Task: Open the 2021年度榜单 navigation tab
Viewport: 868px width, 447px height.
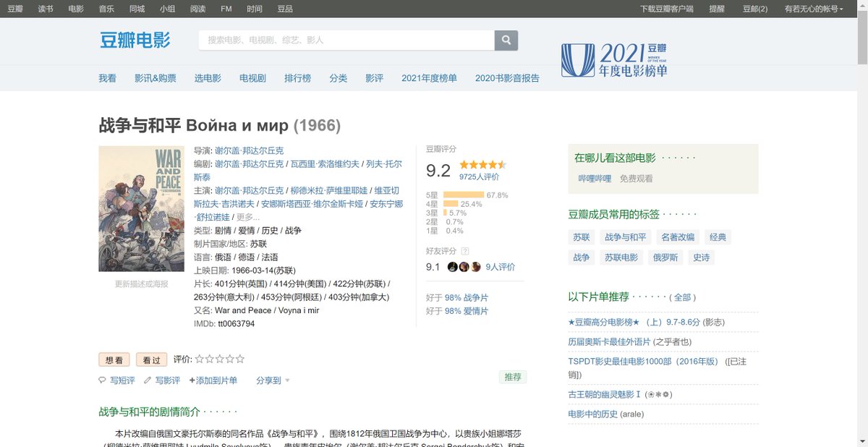Action: [x=429, y=78]
